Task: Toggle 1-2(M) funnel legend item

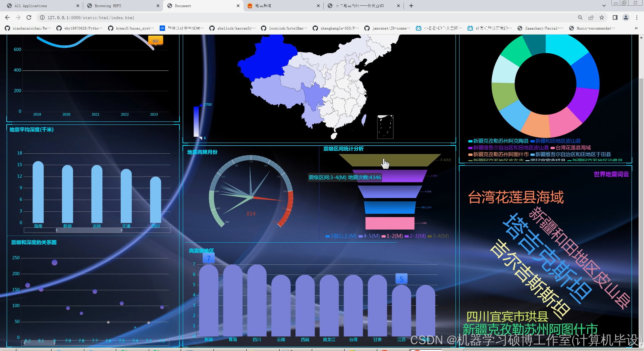Action: pos(392,236)
